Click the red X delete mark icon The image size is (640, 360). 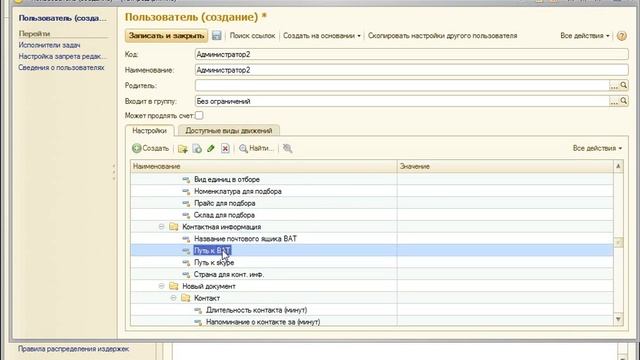pyautogui.click(x=225, y=149)
